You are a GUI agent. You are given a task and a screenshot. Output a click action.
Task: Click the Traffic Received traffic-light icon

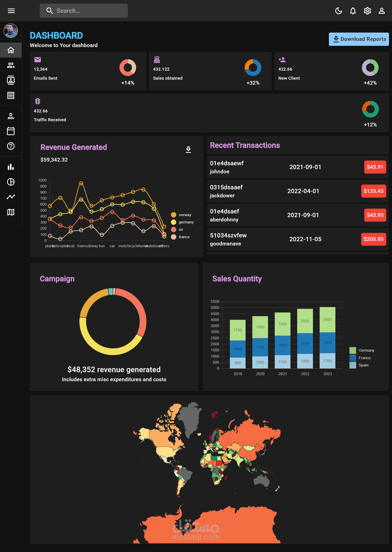(38, 101)
